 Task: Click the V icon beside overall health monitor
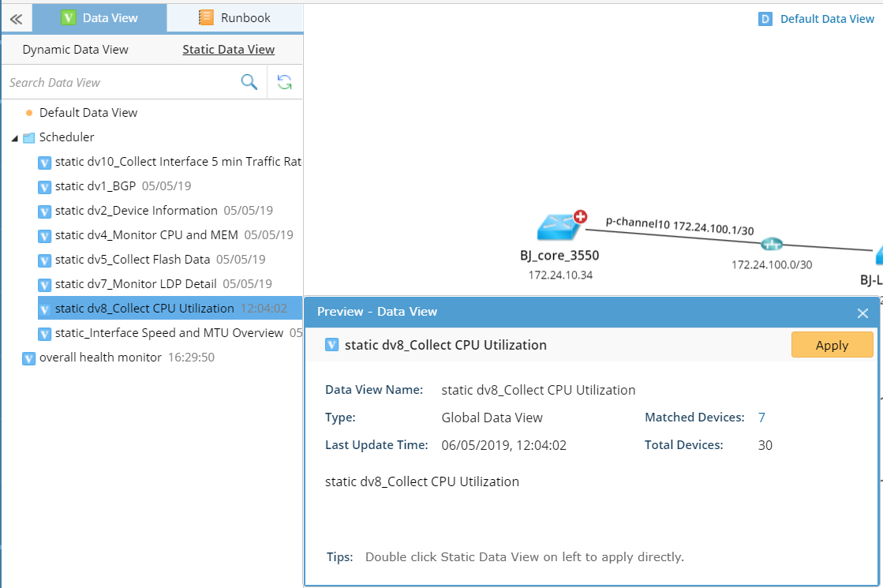(28, 359)
